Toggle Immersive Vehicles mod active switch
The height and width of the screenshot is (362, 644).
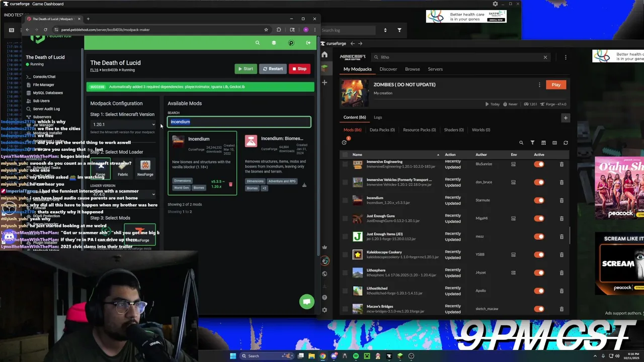click(539, 183)
